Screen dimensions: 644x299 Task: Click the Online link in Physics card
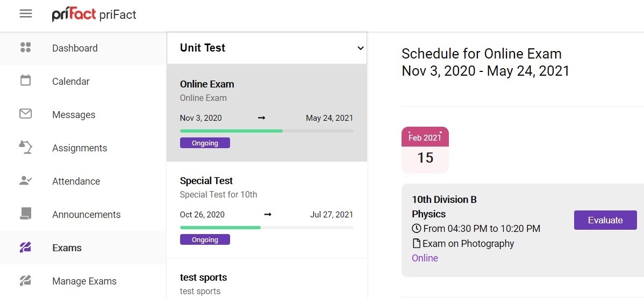[x=425, y=258]
